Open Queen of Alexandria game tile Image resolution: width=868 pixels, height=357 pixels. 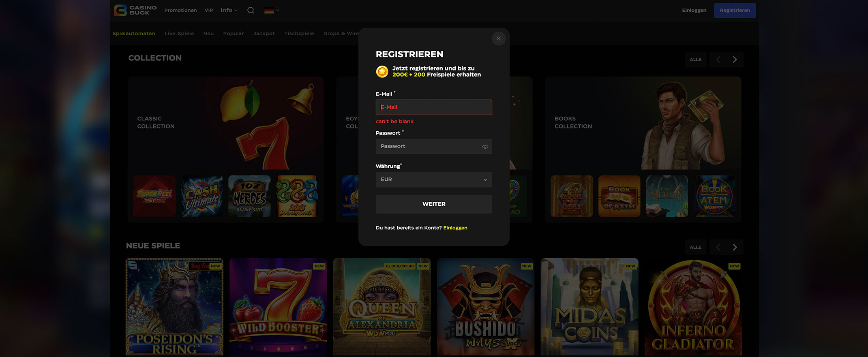coord(382,307)
